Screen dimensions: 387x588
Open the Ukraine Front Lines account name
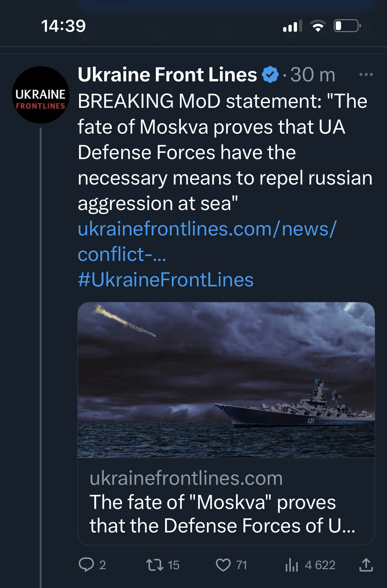click(x=167, y=75)
